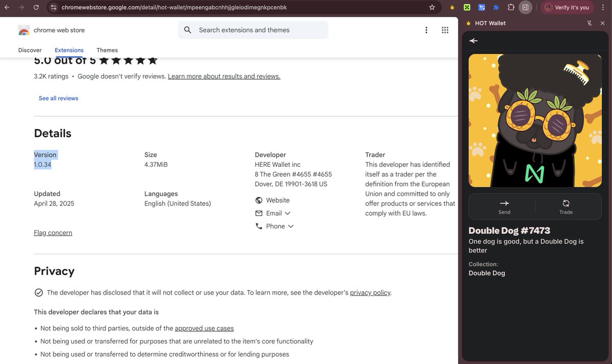Click the privacy disclosure checkmark icon

click(x=39, y=293)
